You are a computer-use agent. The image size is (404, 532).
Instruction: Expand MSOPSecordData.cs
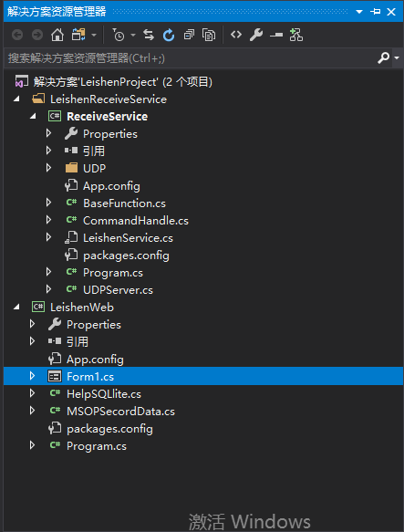click(32, 411)
